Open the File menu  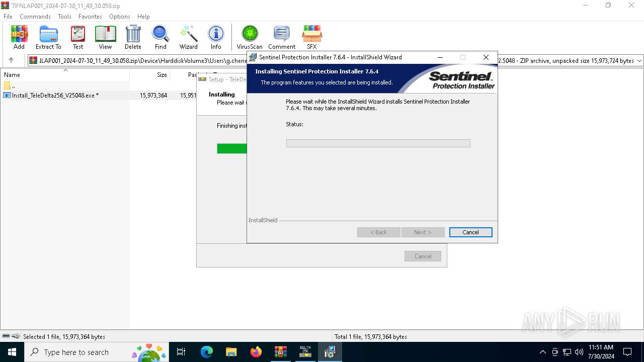(8, 17)
